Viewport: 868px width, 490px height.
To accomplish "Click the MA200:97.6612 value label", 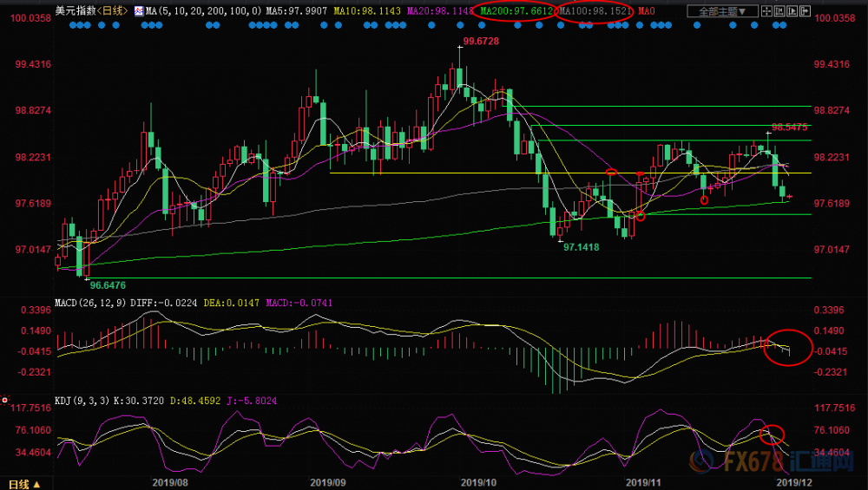I will [x=516, y=10].
